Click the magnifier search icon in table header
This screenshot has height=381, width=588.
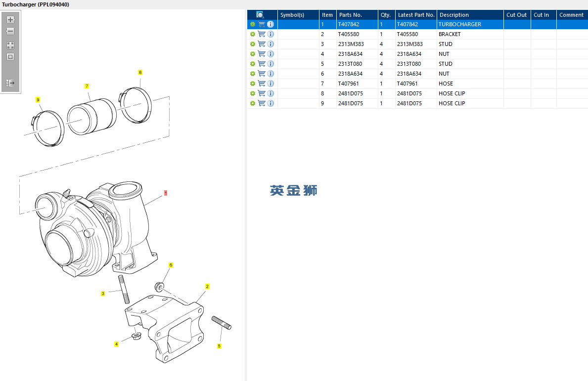pyautogui.click(x=260, y=15)
